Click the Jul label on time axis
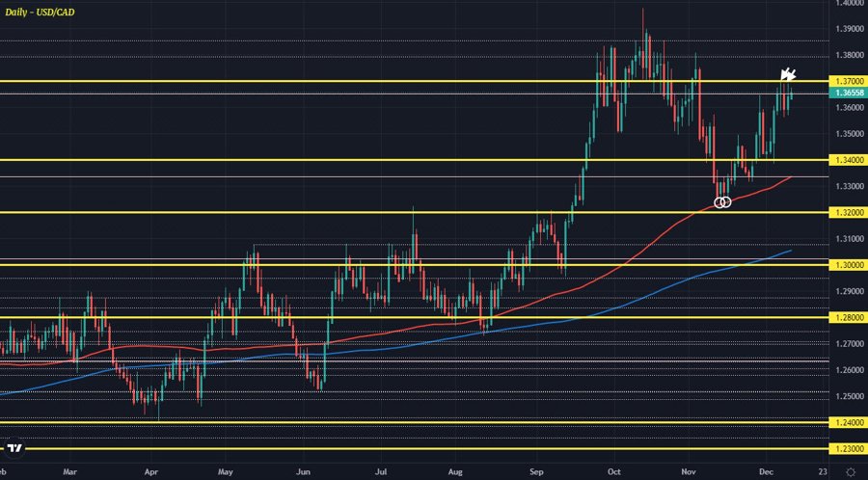868x480 pixels. coord(380,472)
